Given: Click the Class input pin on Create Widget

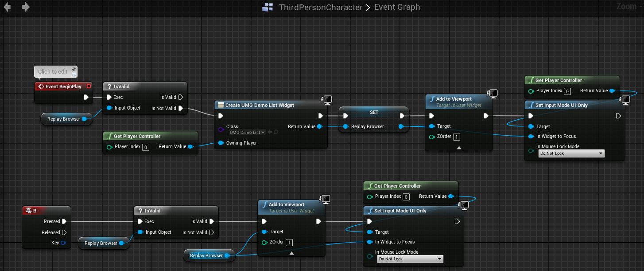Looking at the screenshot, I should pos(221,130).
